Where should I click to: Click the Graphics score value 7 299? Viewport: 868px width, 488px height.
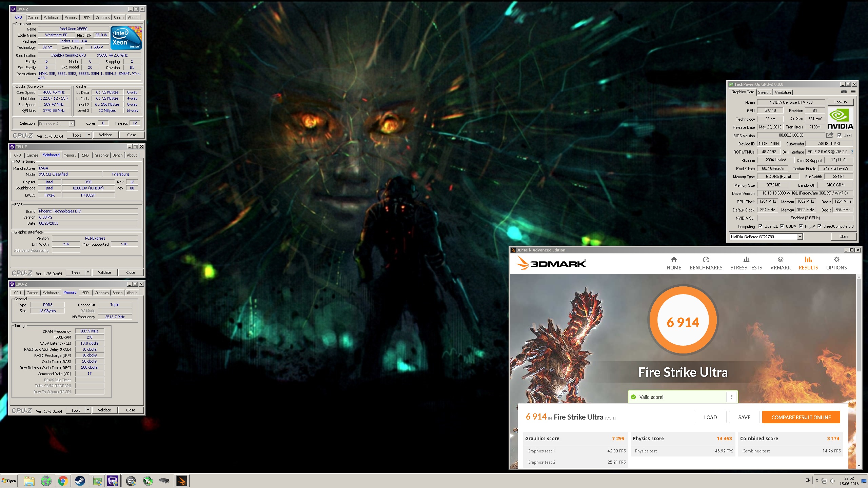[618, 438]
